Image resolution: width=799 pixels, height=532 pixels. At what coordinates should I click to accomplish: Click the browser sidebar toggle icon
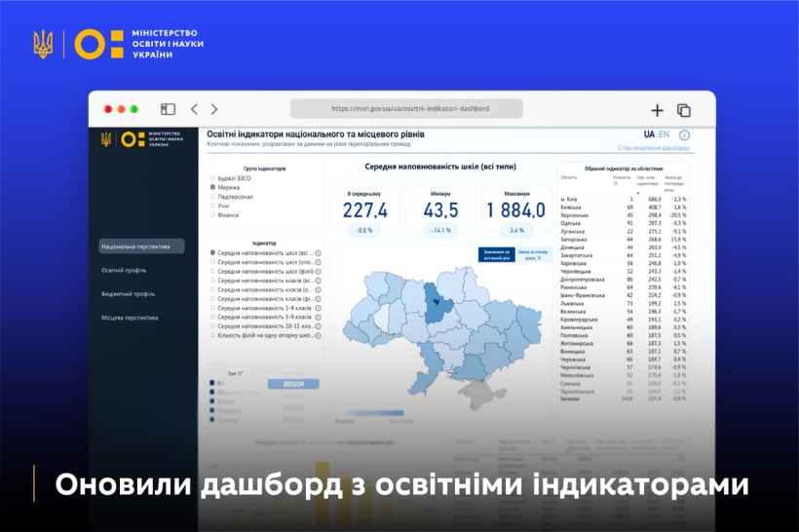tap(168, 109)
